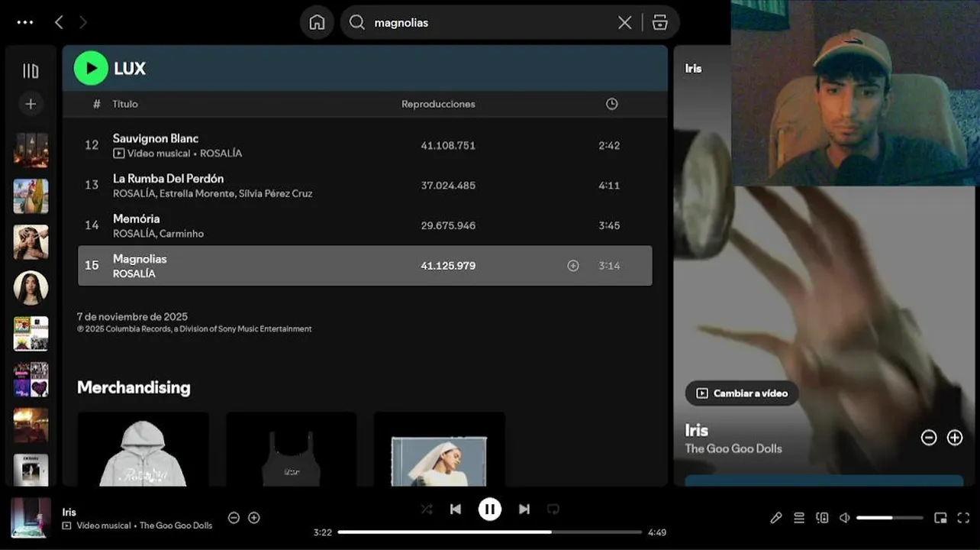Sort by Reproducciones column header

coord(438,104)
